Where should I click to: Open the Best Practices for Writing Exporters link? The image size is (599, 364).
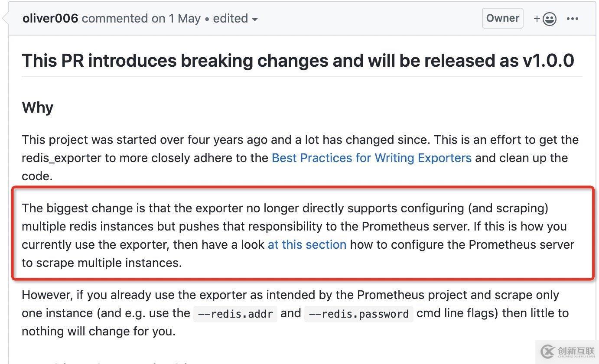click(371, 158)
